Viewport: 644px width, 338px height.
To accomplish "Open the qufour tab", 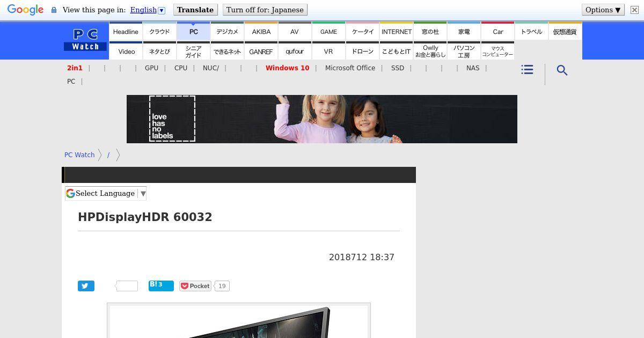I will pyautogui.click(x=295, y=51).
